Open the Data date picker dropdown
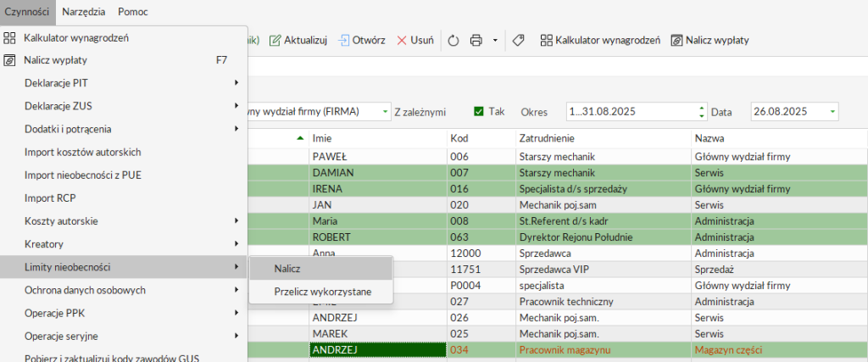Viewport: 868px width, 362px height. pos(832,111)
